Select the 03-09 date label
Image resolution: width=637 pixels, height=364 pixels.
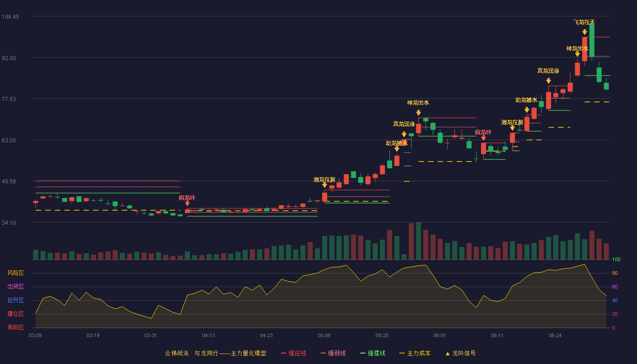pyautogui.click(x=35, y=335)
